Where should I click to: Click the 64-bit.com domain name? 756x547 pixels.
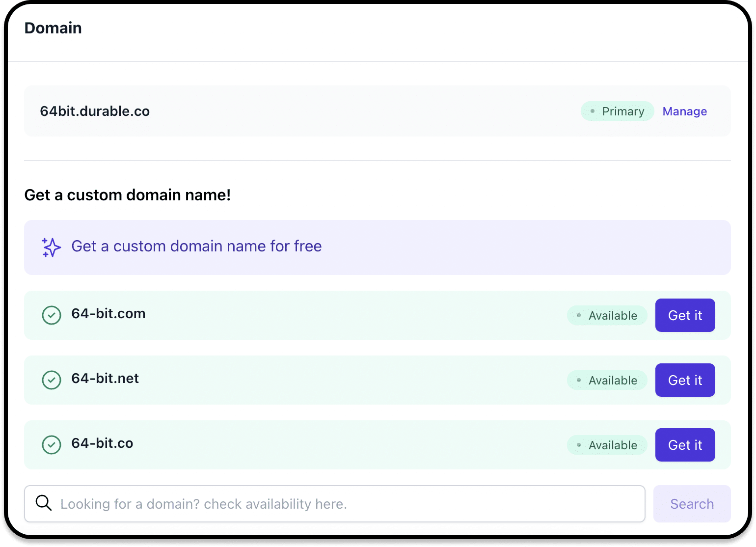(108, 314)
